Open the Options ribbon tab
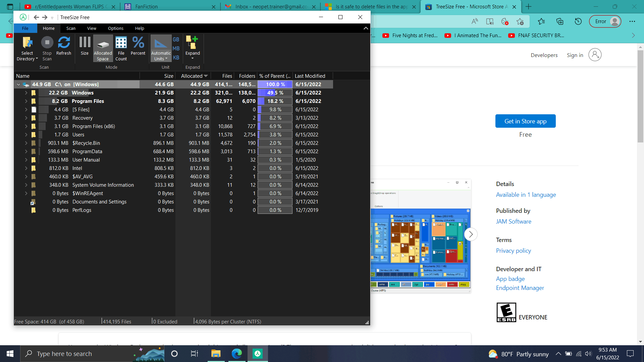644x362 pixels. coord(116,28)
